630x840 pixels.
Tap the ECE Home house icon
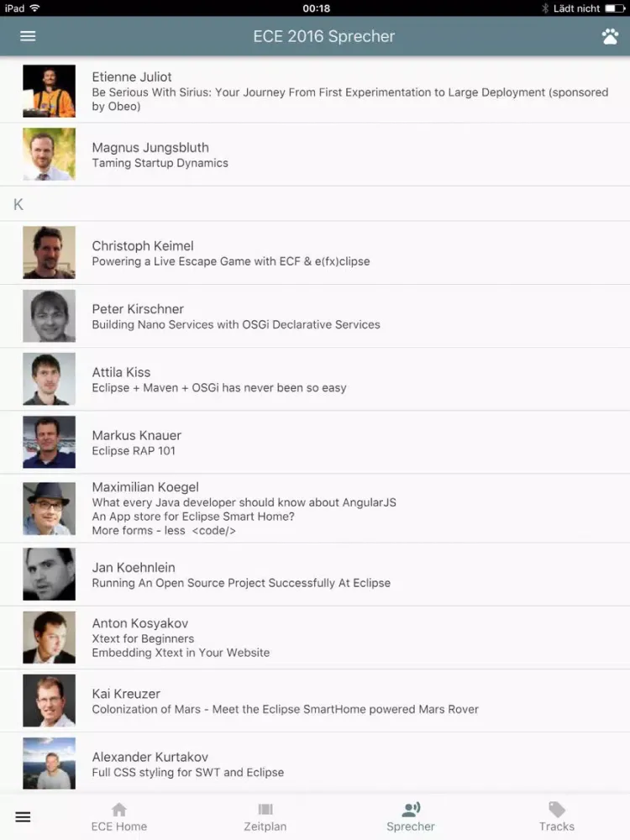pos(119,810)
